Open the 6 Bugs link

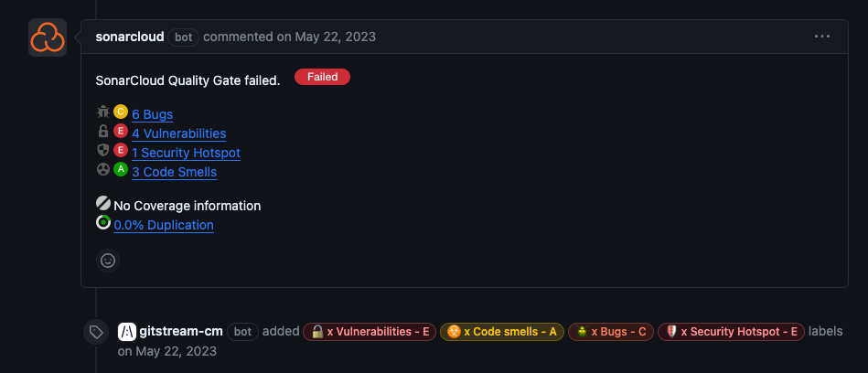click(152, 114)
